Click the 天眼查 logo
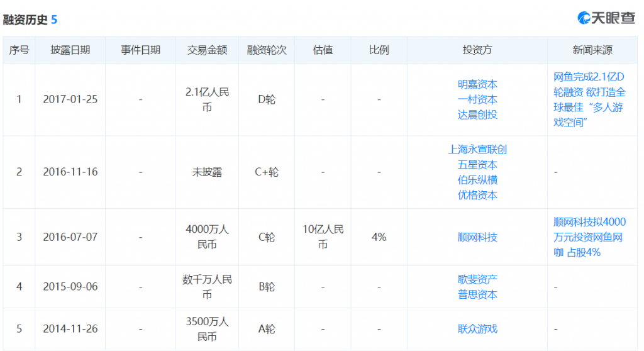The image size is (644, 351). 606,18
